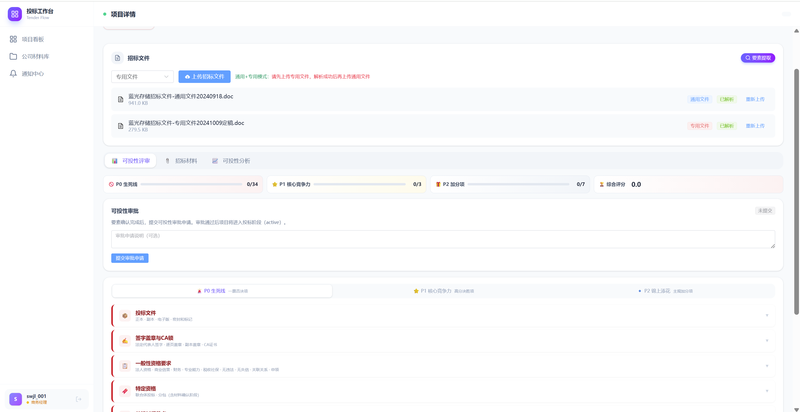Select the P2 锦上添花 category tab
This screenshot has width=800, height=412.
[x=664, y=291]
